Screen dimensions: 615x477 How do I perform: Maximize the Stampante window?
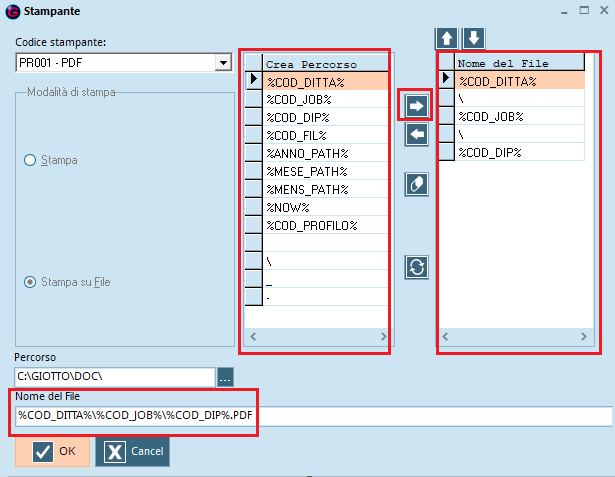tap(584, 11)
